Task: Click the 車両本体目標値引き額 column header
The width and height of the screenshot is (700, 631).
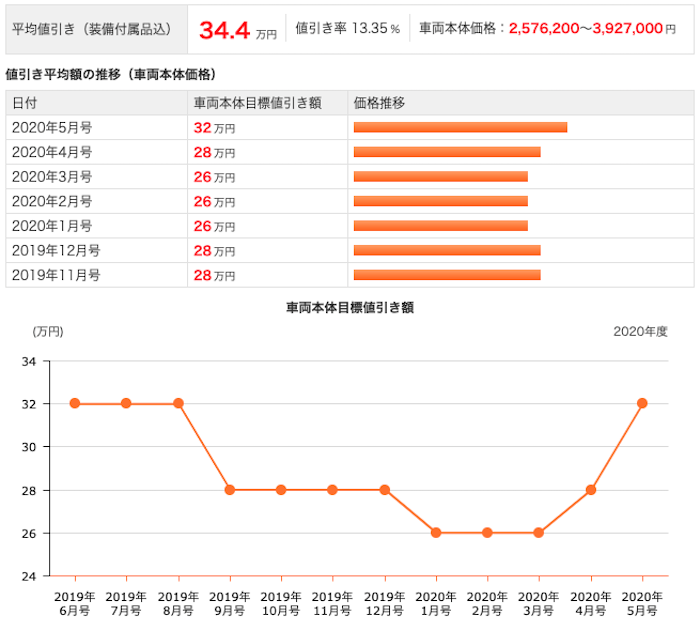Action: [258, 103]
